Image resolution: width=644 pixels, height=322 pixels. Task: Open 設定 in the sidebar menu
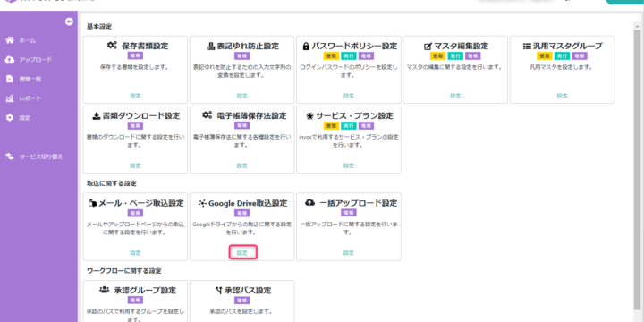[25, 118]
